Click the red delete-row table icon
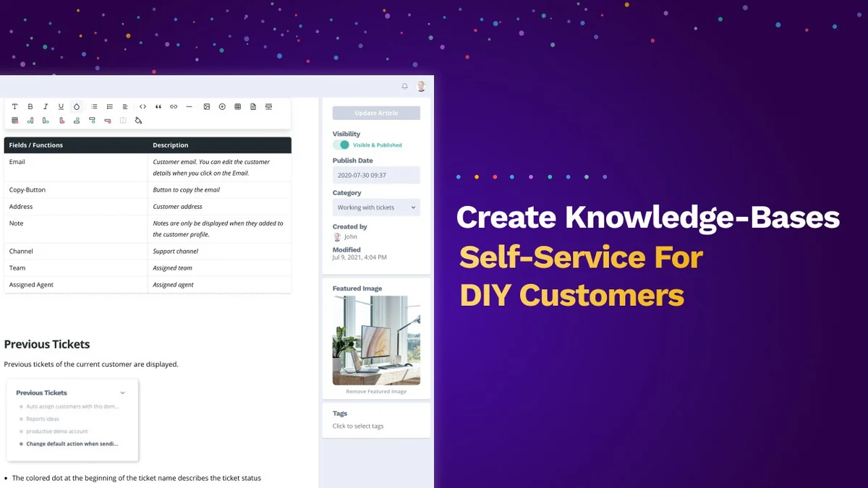The height and width of the screenshot is (488, 868). pyautogui.click(x=108, y=121)
